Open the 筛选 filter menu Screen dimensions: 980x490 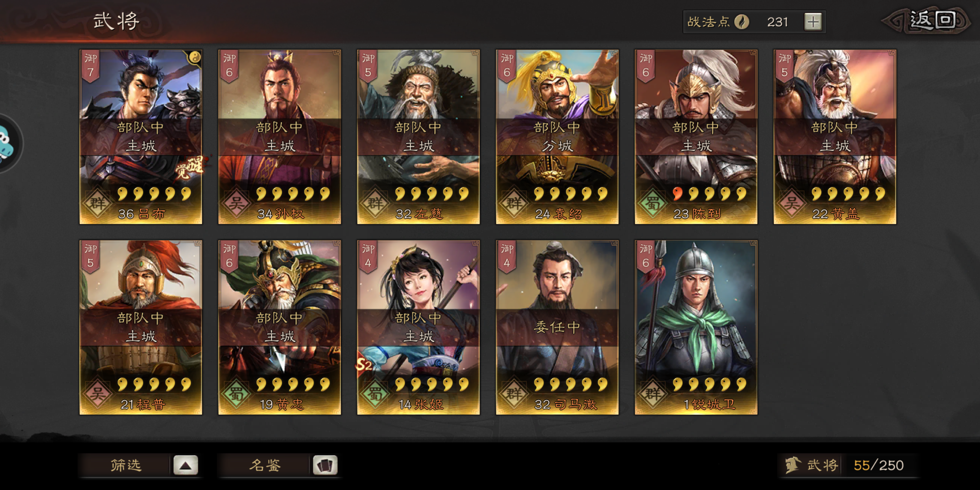coord(126,465)
